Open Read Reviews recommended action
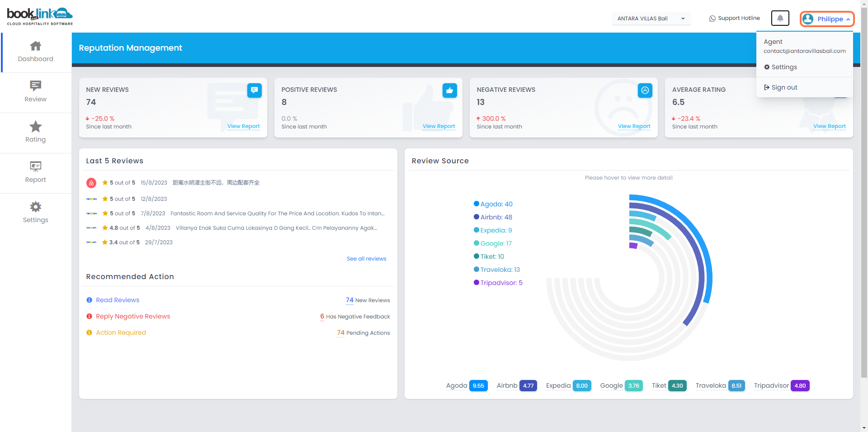Image resolution: width=868 pixels, height=432 pixels. click(118, 300)
